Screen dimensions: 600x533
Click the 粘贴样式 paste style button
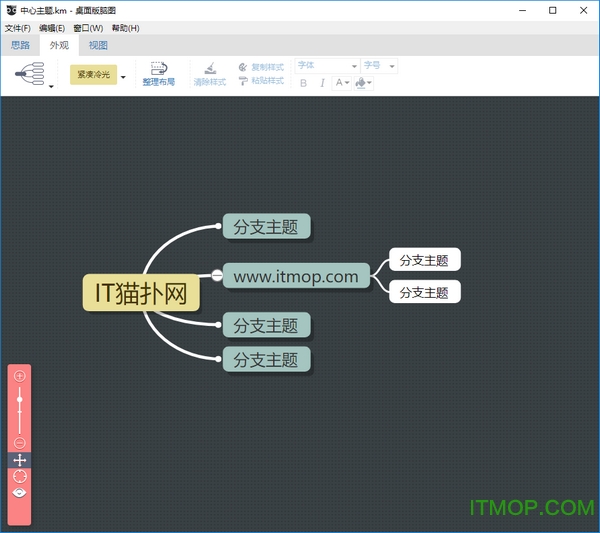[x=261, y=81]
